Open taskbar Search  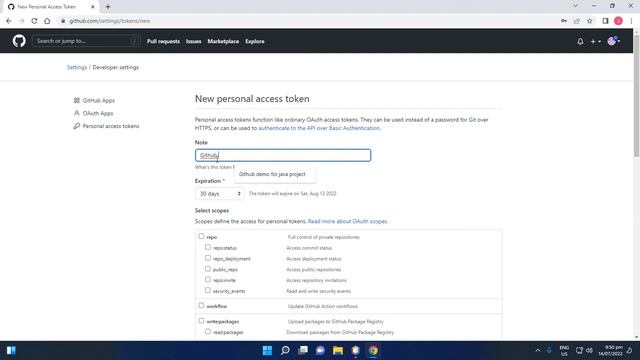click(285, 351)
